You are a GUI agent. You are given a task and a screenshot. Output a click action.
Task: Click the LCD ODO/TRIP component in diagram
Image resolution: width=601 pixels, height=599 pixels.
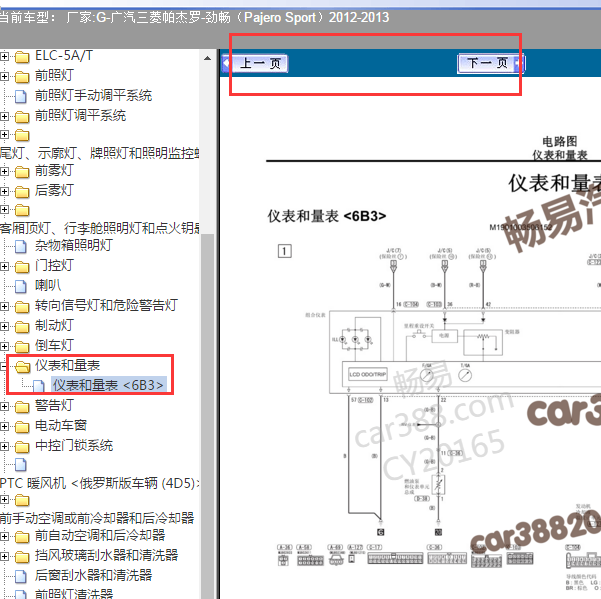(x=368, y=374)
